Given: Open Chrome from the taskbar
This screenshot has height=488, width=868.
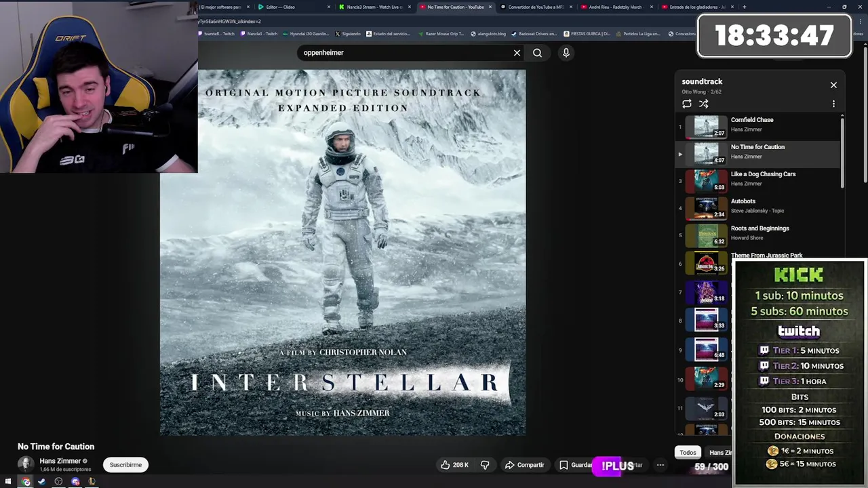Looking at the screenshot, I should pyautogui.click(x=26, y=482).
